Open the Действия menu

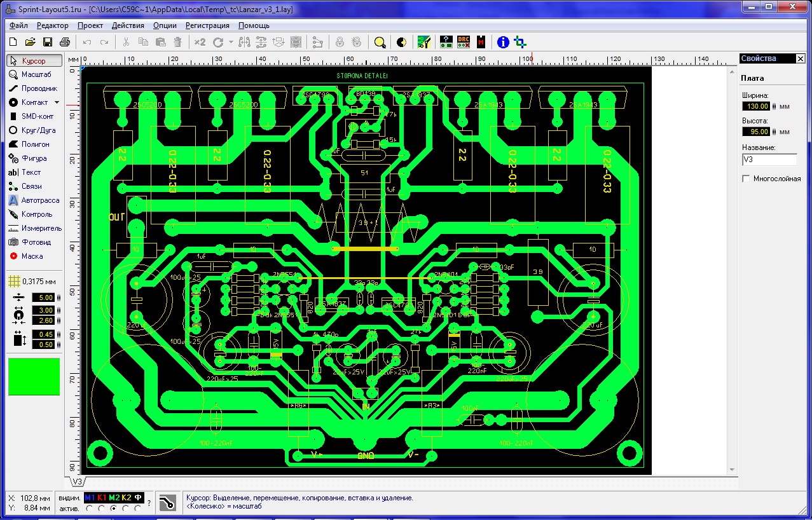(128, 25)
